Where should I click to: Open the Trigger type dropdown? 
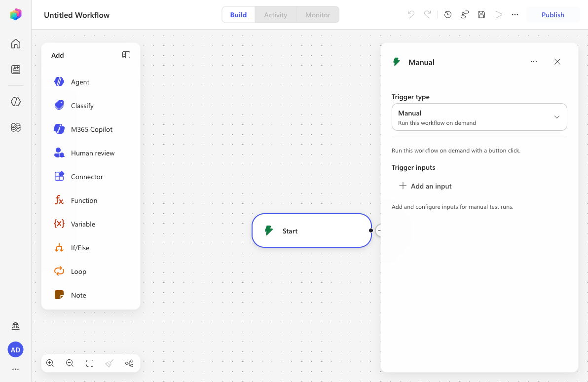point(479,117)
